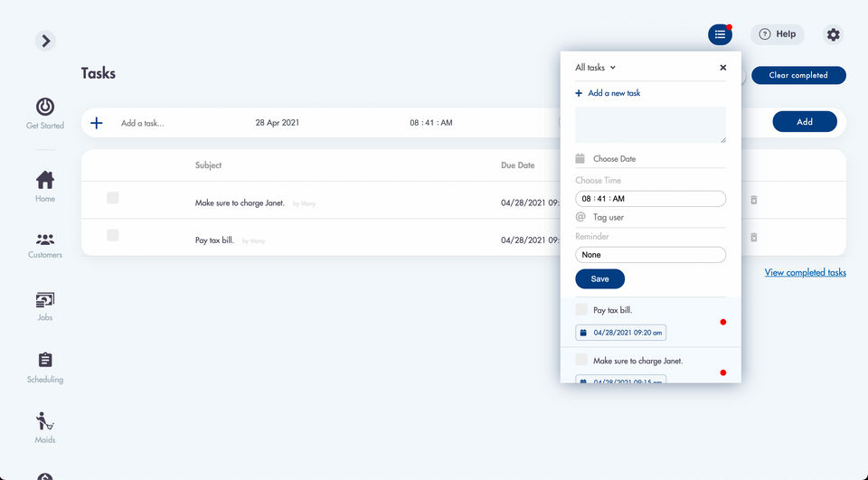Toggle the tasks list panel icon
Screen dimensions: 868x480
click(720, 34)
